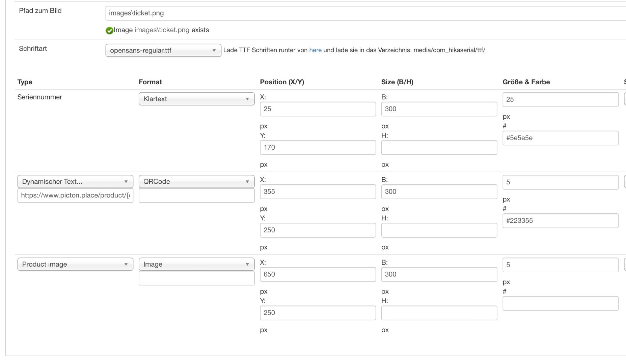Click the Seriennummer color field #5e5e5e
The width and height of the screenshot is (626, 364).
pos(560,138)
